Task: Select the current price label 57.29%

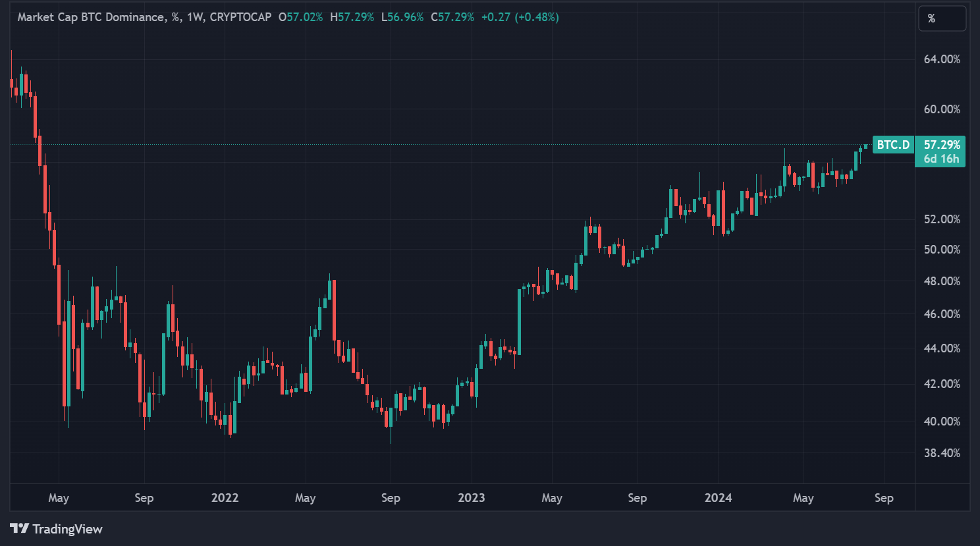Action: pos(942,145)
